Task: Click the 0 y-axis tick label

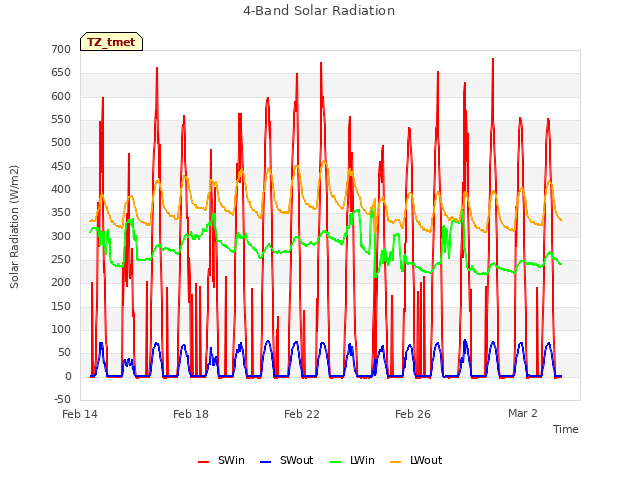Action: click(x=68, y=376)
